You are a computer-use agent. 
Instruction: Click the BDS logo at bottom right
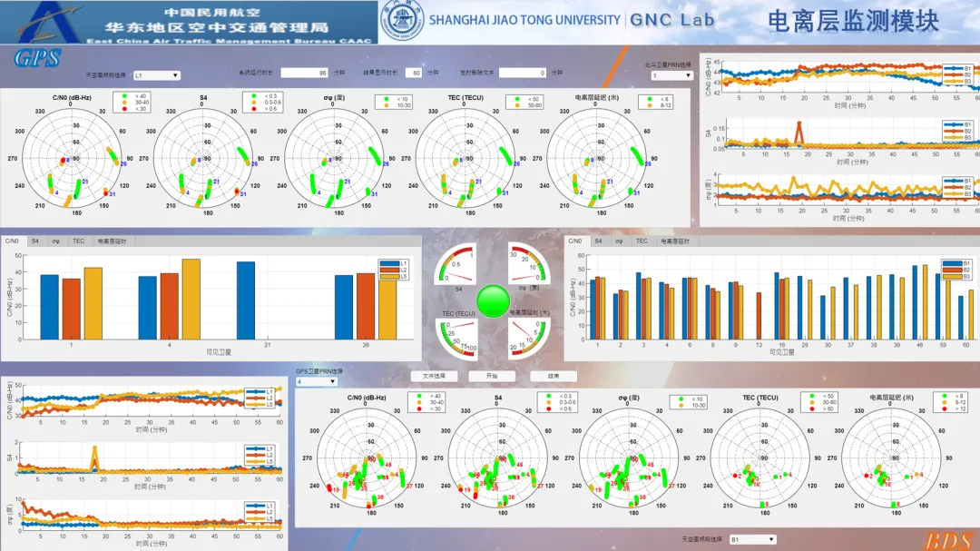[x=948, y=541]
